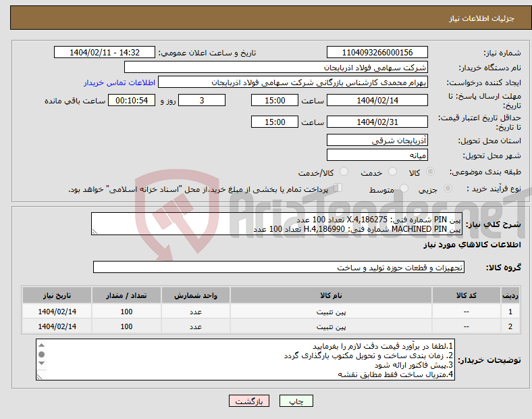Click the scrollbar thumb in buyer notes

coord(41,355)
